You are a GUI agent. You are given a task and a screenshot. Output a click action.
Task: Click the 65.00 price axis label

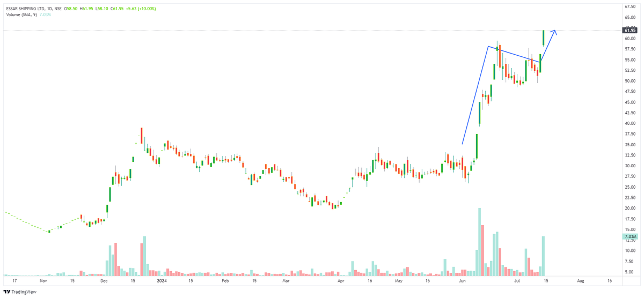click(x=630, y=18)
